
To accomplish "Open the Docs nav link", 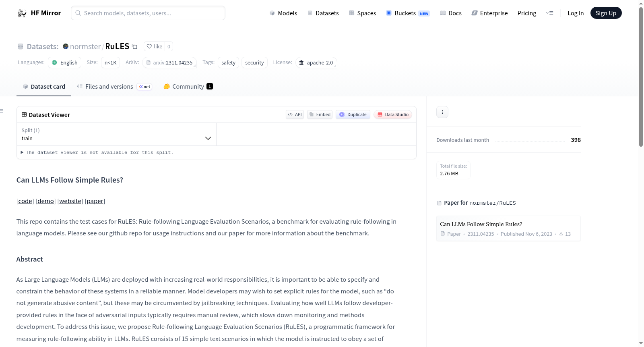I will tap(451, 13).
